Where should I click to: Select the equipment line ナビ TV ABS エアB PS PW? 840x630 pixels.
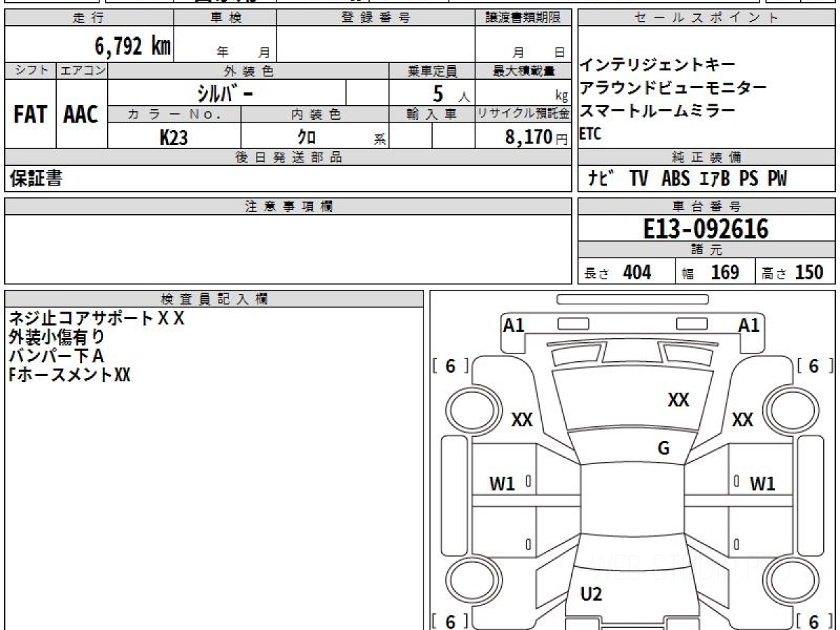tap(687, 179)
